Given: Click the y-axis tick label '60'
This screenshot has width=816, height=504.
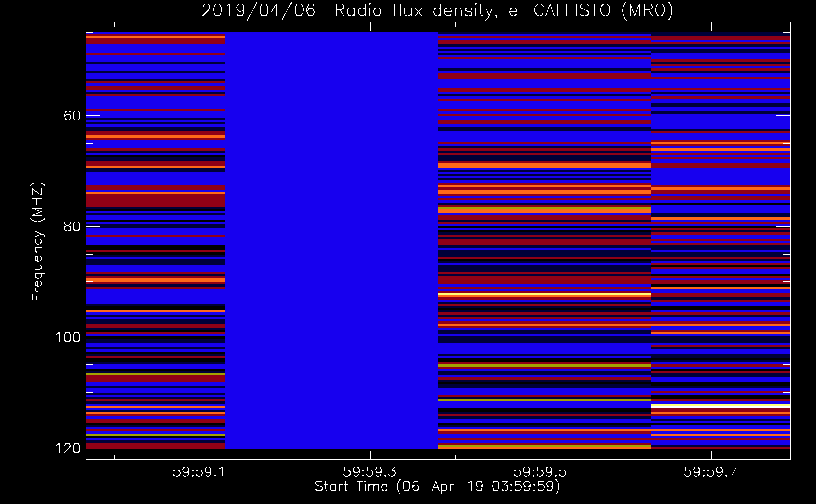Looking at the screenshot, I should tap(72, 116).
